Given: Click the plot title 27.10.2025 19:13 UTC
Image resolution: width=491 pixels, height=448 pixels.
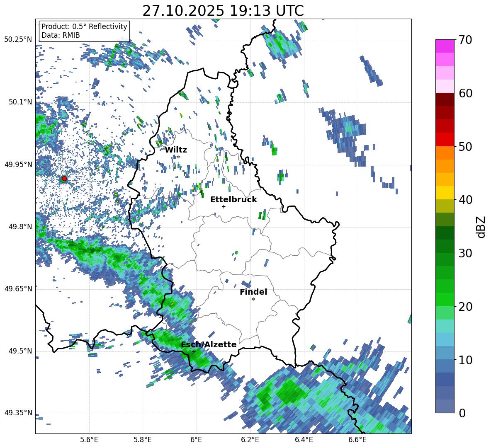Looking at the screenshot, I should 223,11.
